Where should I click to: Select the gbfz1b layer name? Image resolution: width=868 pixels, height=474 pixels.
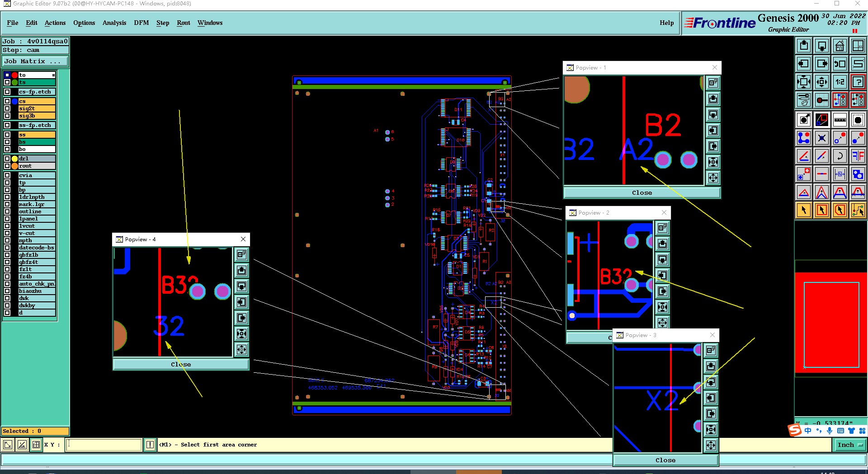coord(37,255)
